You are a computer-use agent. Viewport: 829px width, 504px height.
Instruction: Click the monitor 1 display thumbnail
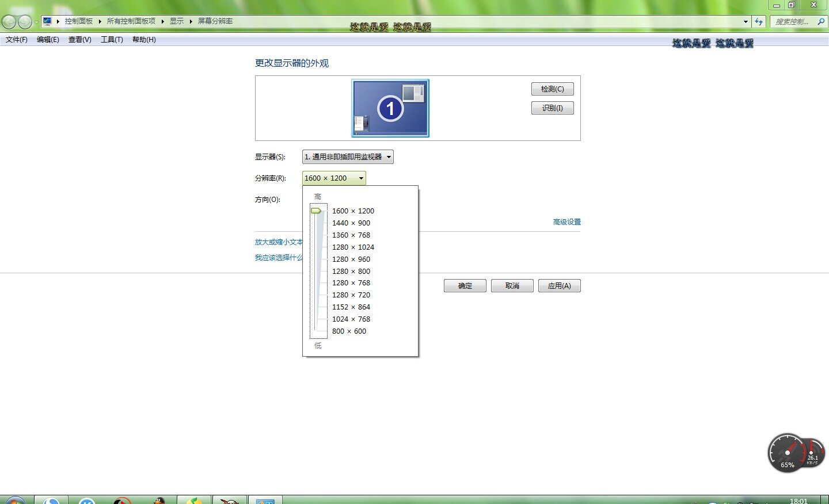tap(390, 108)
